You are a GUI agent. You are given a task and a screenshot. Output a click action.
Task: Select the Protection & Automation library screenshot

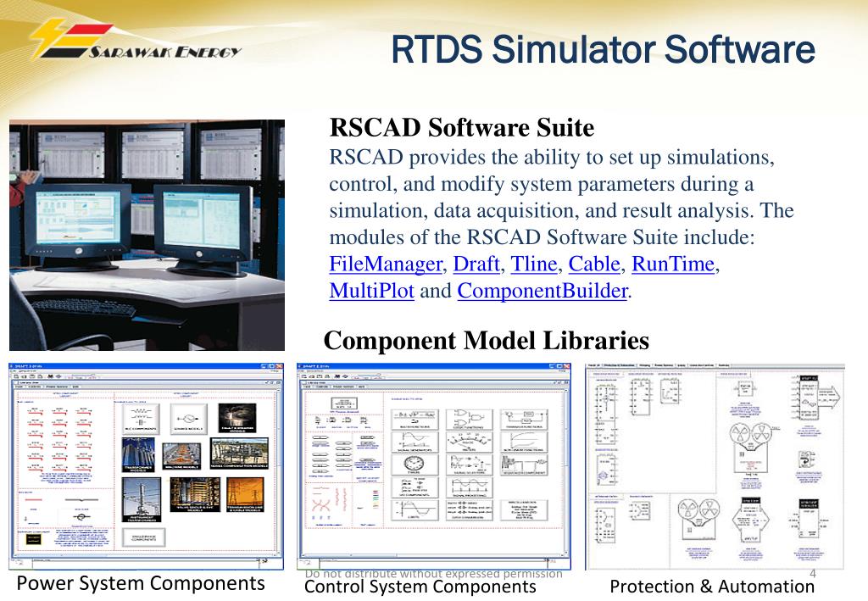tap(715, 466)
